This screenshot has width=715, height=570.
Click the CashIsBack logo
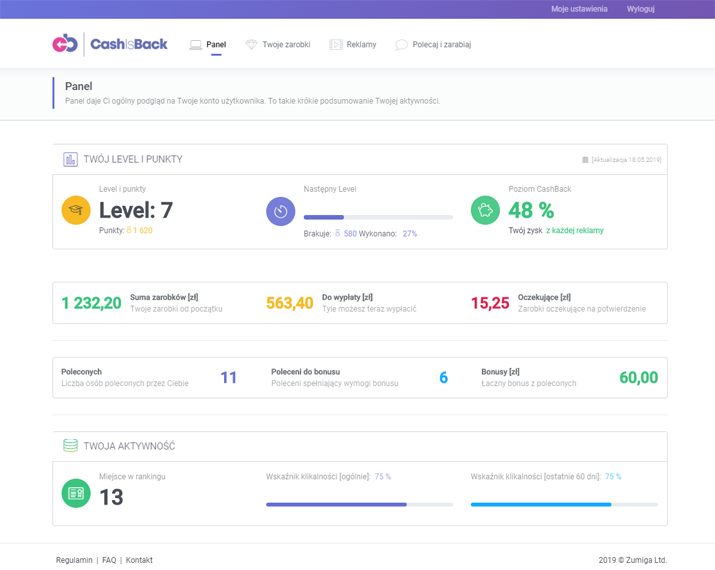(x=110, y=44)
